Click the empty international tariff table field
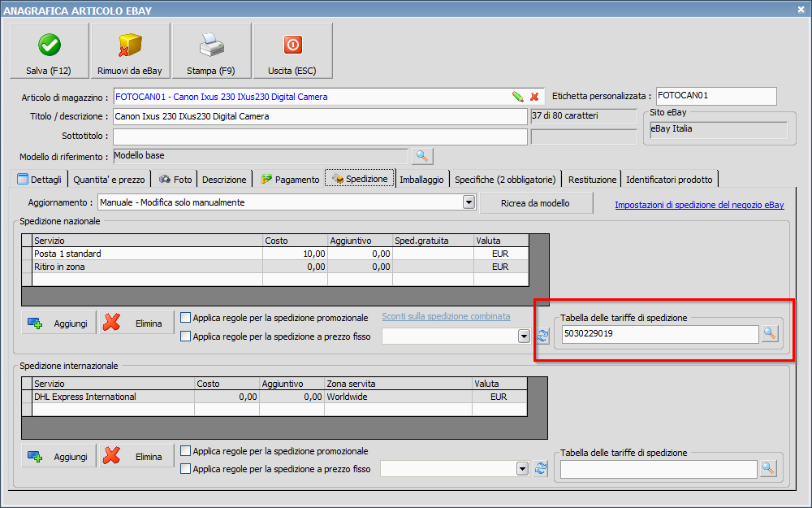Image resolution: width=812 pixels, height=508 pixels. point(659,469)
